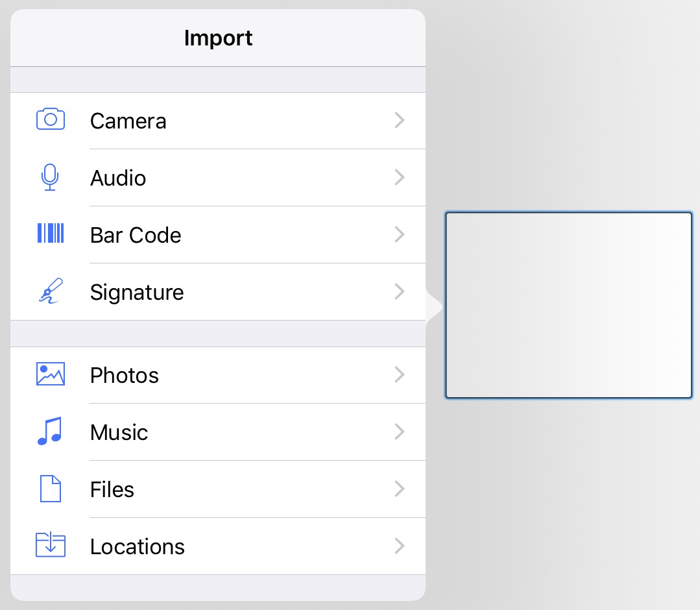
Task: Tap the Photos picture icon
Action: click(51, 374)
